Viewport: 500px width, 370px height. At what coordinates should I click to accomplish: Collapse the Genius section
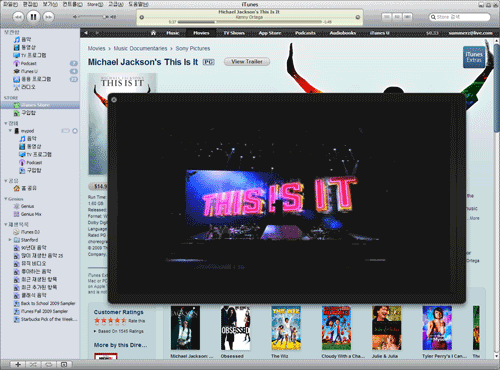[x=6, y=199]
